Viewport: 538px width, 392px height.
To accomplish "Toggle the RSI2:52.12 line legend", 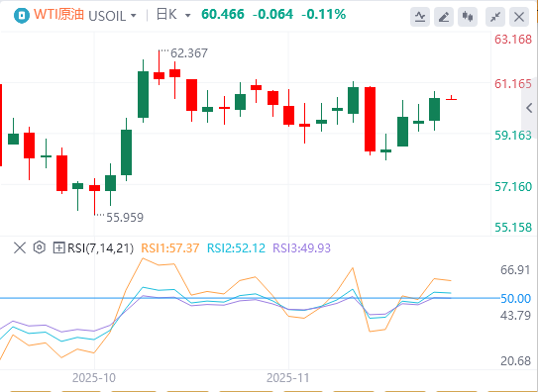I will (x=236, y=248).
